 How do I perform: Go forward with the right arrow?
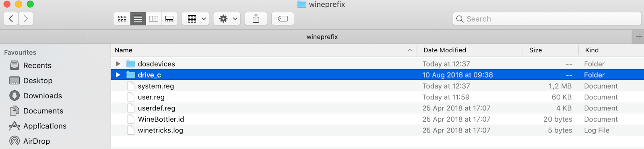coord(26,19)
